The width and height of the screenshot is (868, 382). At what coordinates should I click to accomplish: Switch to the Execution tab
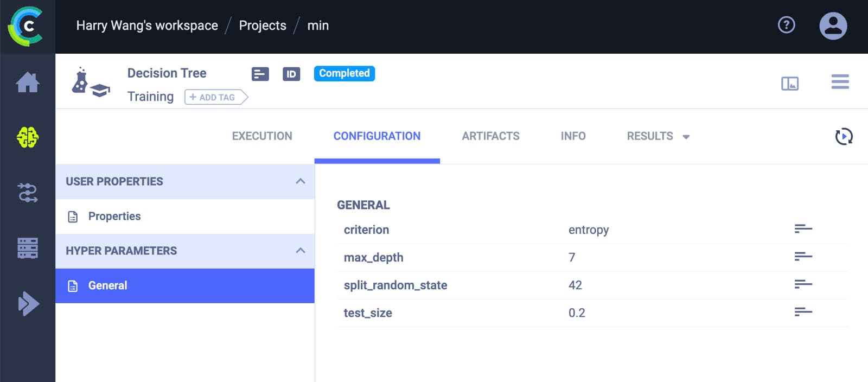[262, 136]
